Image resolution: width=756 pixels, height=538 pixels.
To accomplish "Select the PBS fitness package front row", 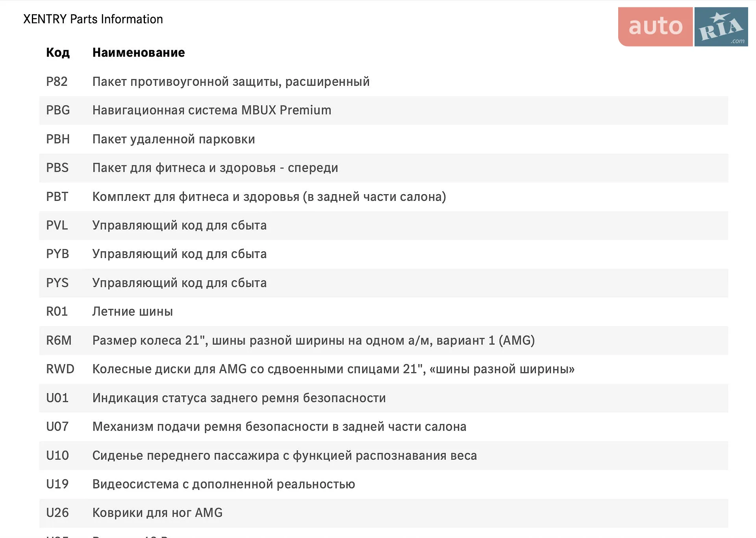I will 384,168.
